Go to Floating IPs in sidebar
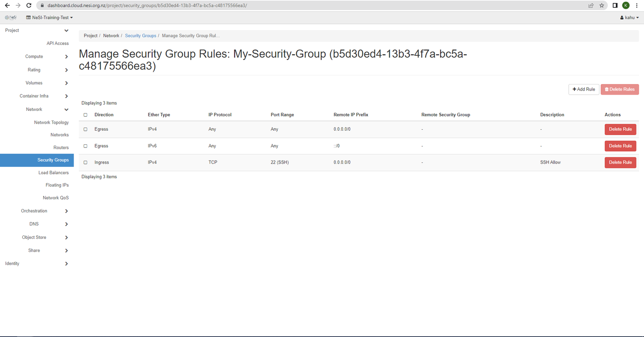 point(57,185)
